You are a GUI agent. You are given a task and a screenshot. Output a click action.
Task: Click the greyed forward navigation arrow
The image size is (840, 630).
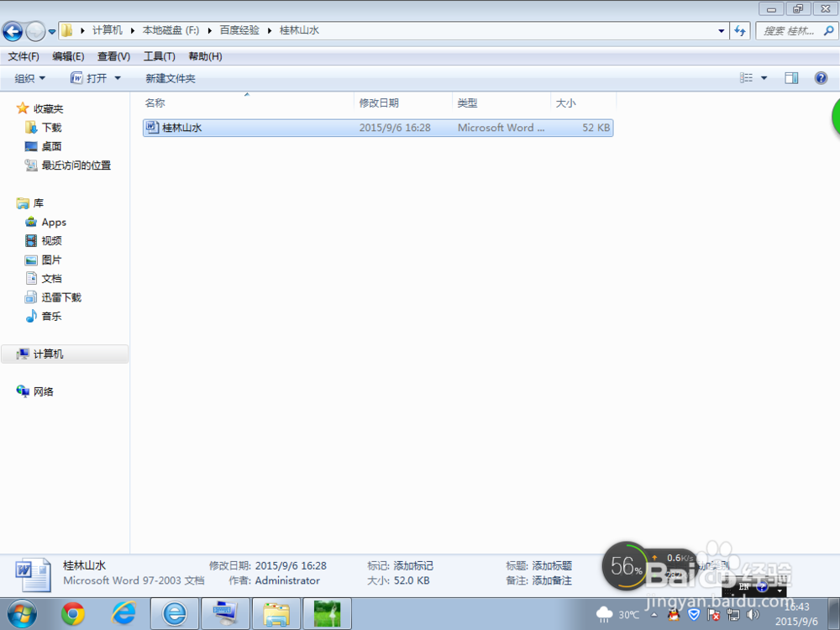click(35, 31)
